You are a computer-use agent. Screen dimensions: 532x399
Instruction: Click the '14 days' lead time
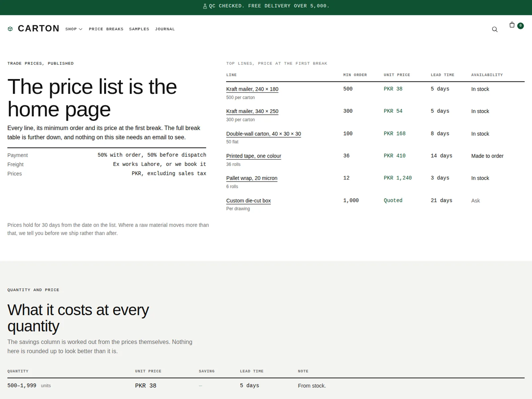tap(442, 156)
